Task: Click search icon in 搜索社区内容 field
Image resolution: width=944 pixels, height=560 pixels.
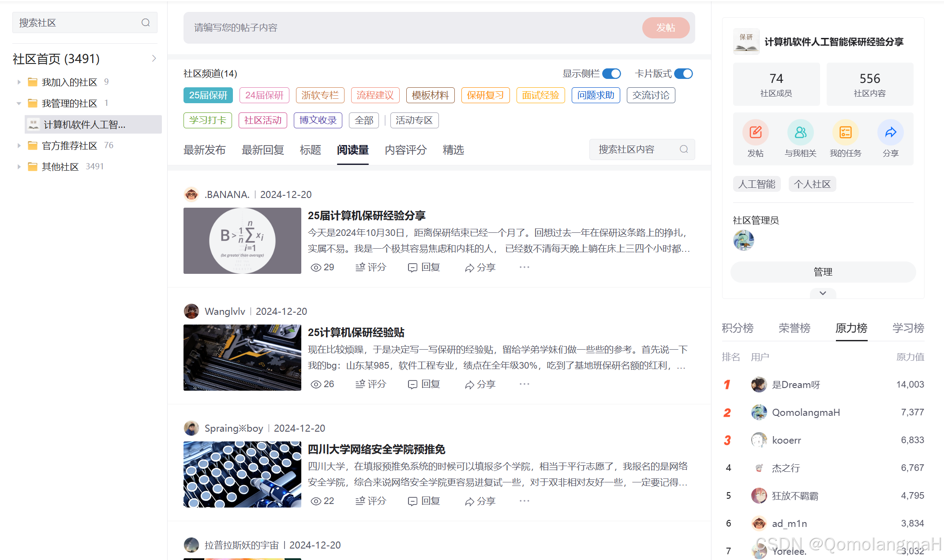Action: 683,149
